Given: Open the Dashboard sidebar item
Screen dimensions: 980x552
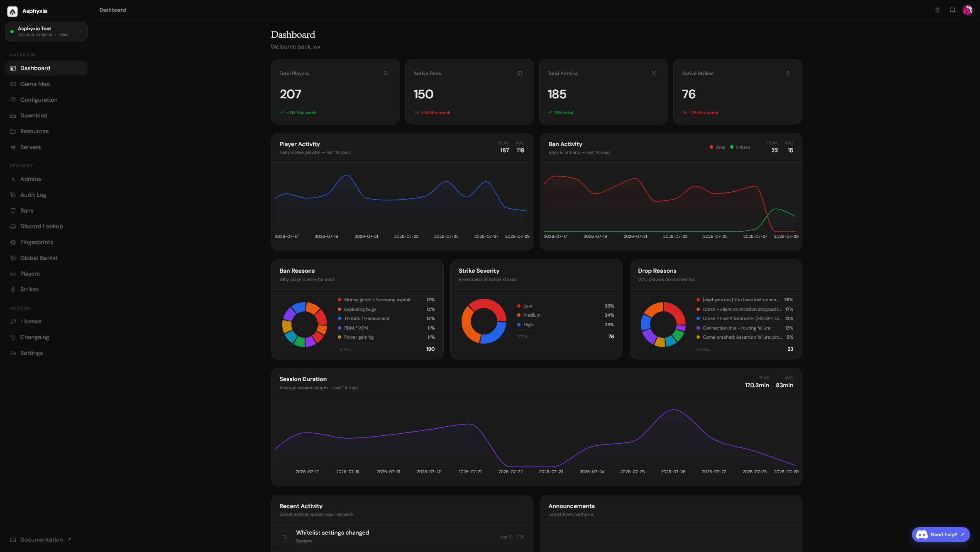Looking at the screenshot, I should pyautogui.click(x=46, y=68).
